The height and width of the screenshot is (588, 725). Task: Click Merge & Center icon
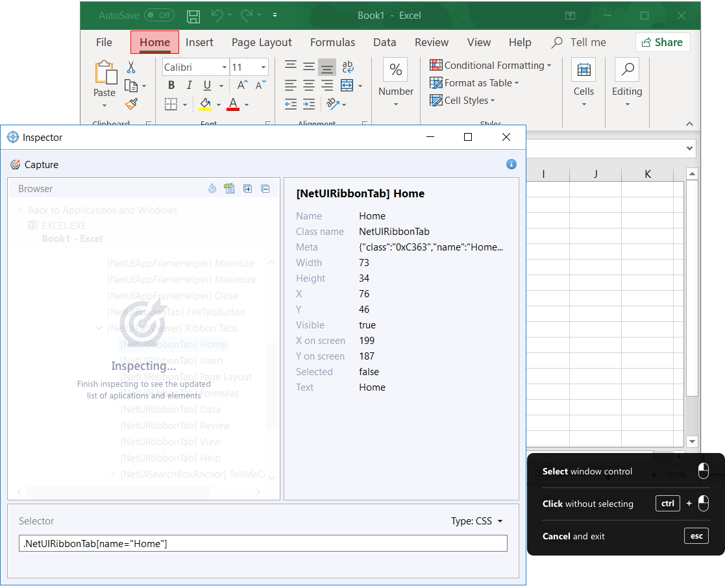tap(347, 86)
